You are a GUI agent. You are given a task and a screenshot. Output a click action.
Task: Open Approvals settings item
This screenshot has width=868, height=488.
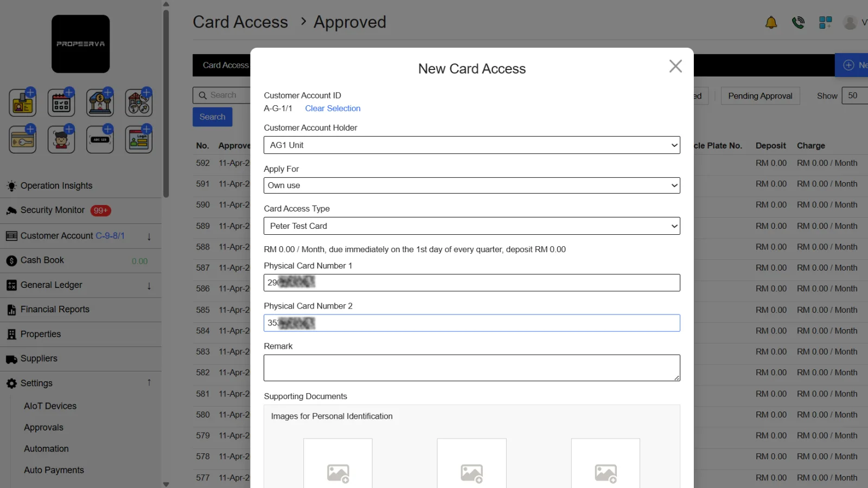(43, 428)
